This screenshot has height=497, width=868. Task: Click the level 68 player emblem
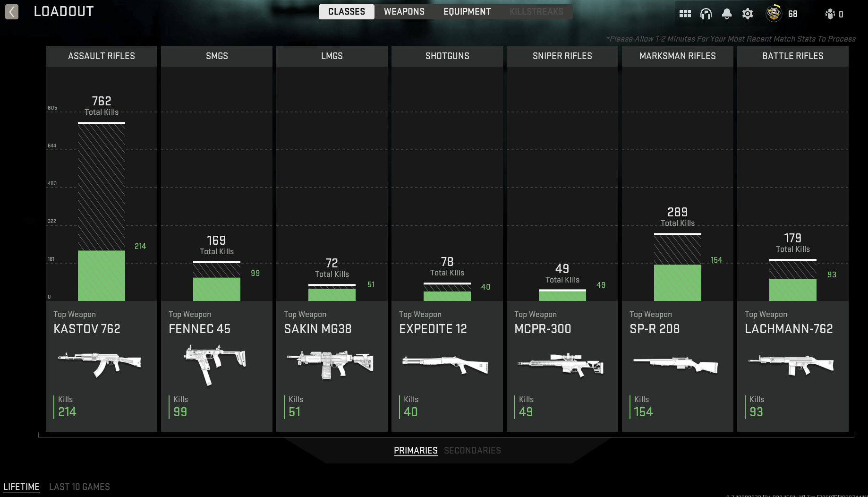[x=774, y=14]
